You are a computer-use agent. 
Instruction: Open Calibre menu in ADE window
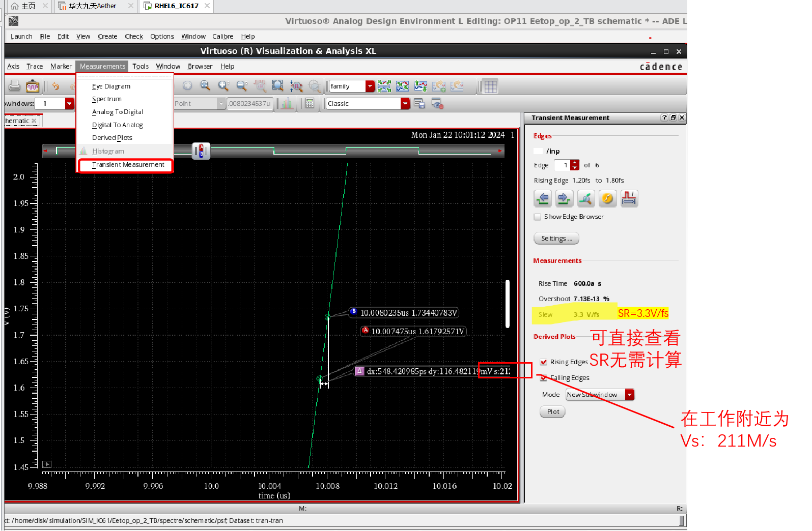point(223,37)
